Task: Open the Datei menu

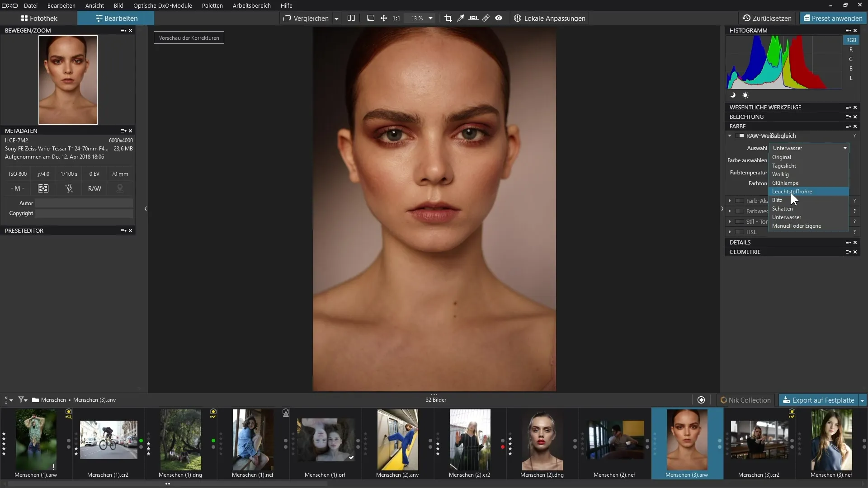Action: tap(30, 5)
